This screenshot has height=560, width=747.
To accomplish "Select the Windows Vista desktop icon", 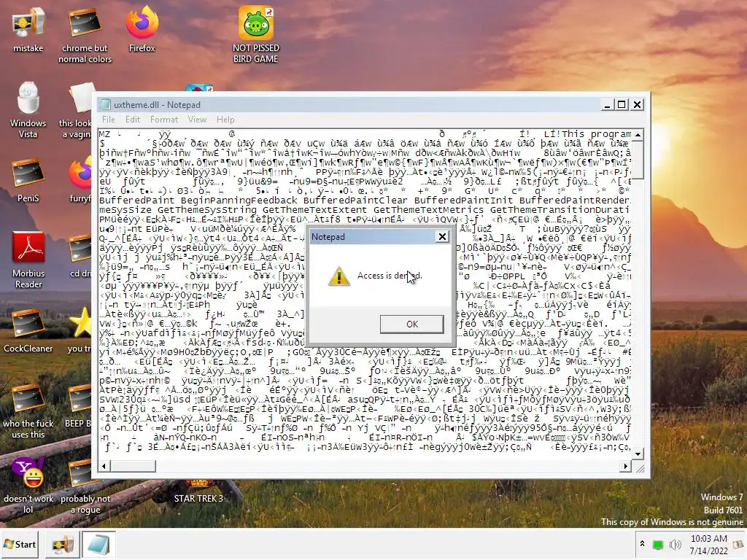I will click(28, 111).
